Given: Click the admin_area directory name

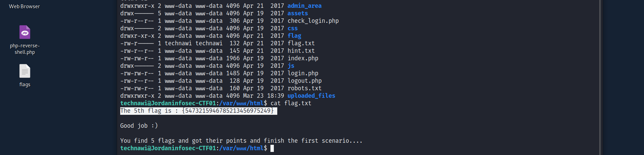Looking at the screenshot, I should pyautogui.click(x=304, y=6).
